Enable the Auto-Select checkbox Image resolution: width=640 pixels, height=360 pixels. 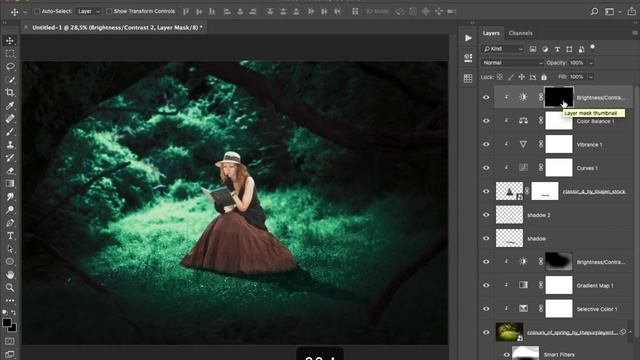(x=37, y=11)
